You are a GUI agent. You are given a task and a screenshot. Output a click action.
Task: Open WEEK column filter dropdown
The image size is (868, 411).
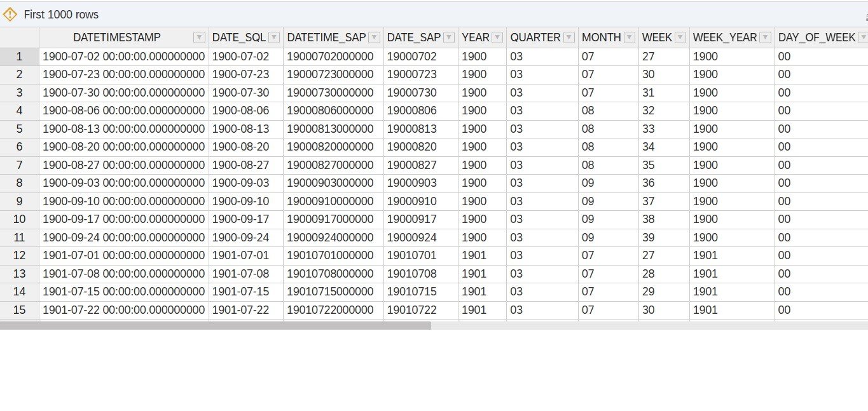click(x=680, y=37)
